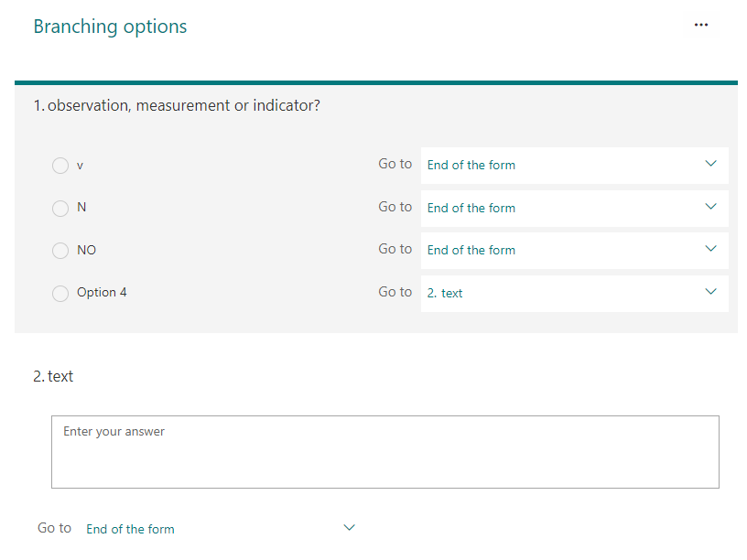This screenshot has height=560, width=747.
Task: Open Go to dropdown for option 'v'
Action: [575, 166]
